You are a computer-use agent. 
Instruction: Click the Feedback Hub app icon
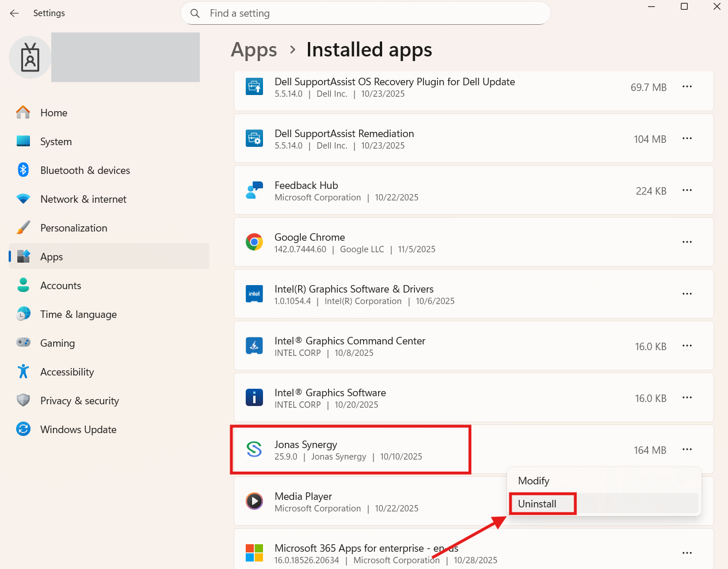[x=254, y=190]
